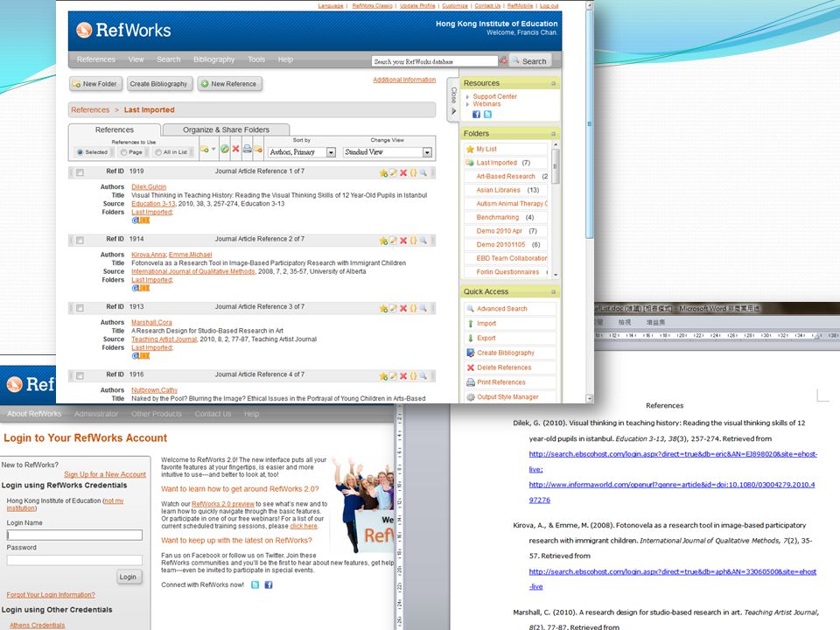The image size is (840, 630).
Task: Open the Change View dropdown
Action: click(x=388, y=152)
